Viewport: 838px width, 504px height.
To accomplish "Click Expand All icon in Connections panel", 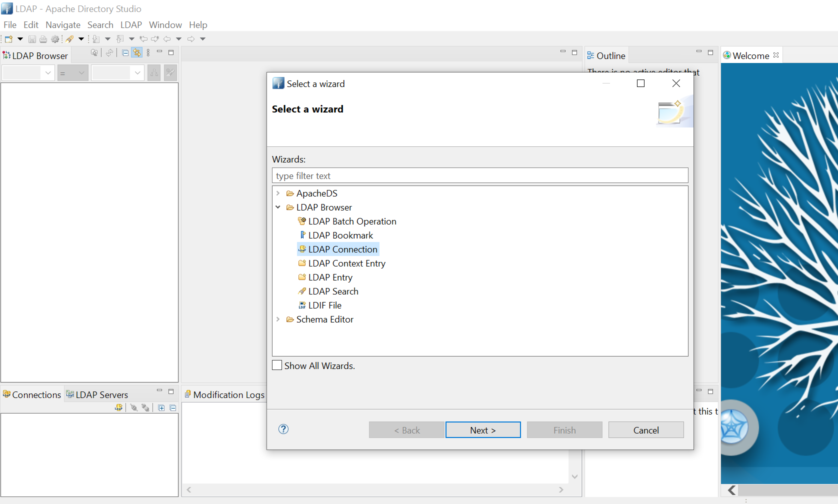I will [161, 408].
